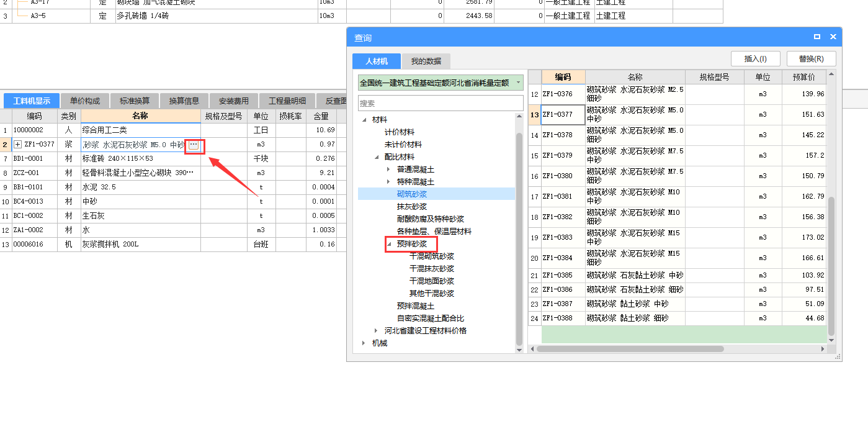Click the tree panel vertical scrollbar
Viewport: 868px width, 447px height.
pyautogui.click(x=520, y=239)
